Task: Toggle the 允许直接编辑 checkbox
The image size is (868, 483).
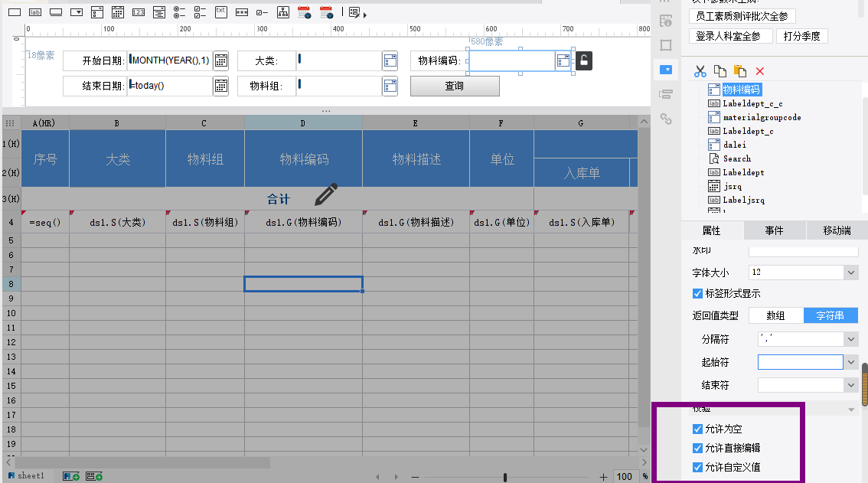Action: pos(697,449)
